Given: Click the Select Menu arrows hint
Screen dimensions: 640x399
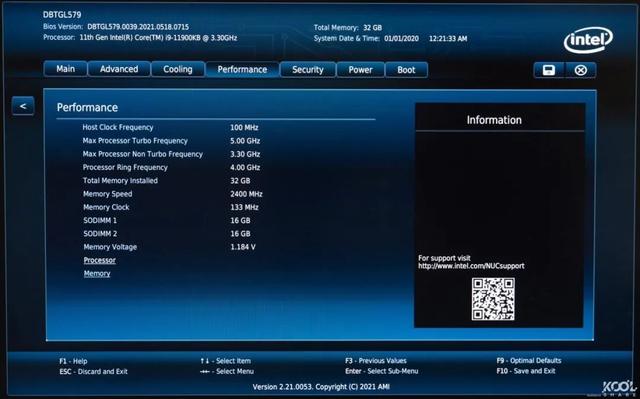Looking at the screenshot, I should tap(227, 372).
